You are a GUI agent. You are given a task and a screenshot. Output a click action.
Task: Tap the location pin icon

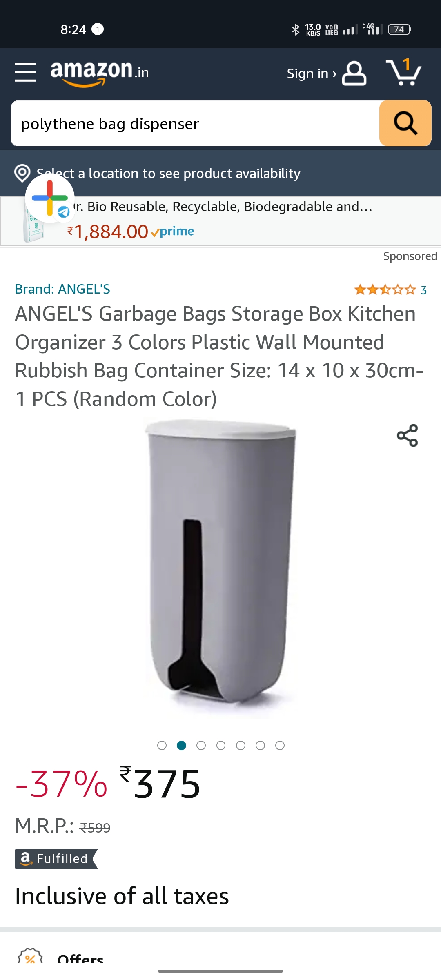(x=22, y=174)
